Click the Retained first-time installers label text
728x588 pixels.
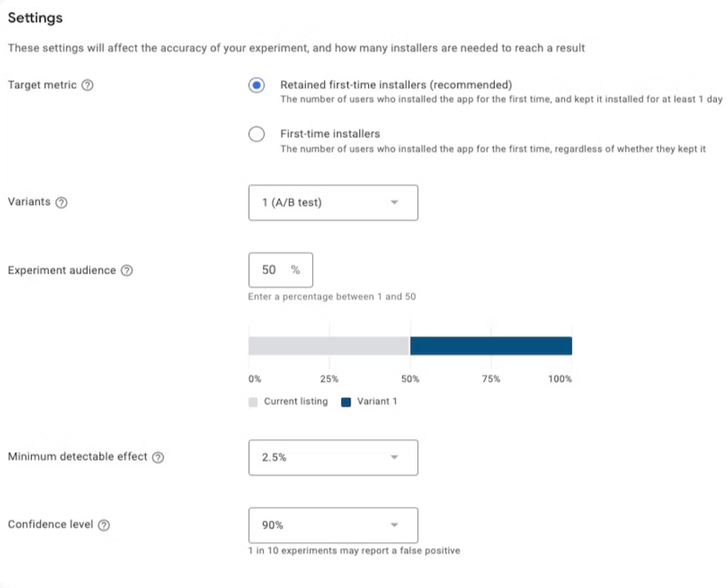pyautogui.click(x=396, y=85)
